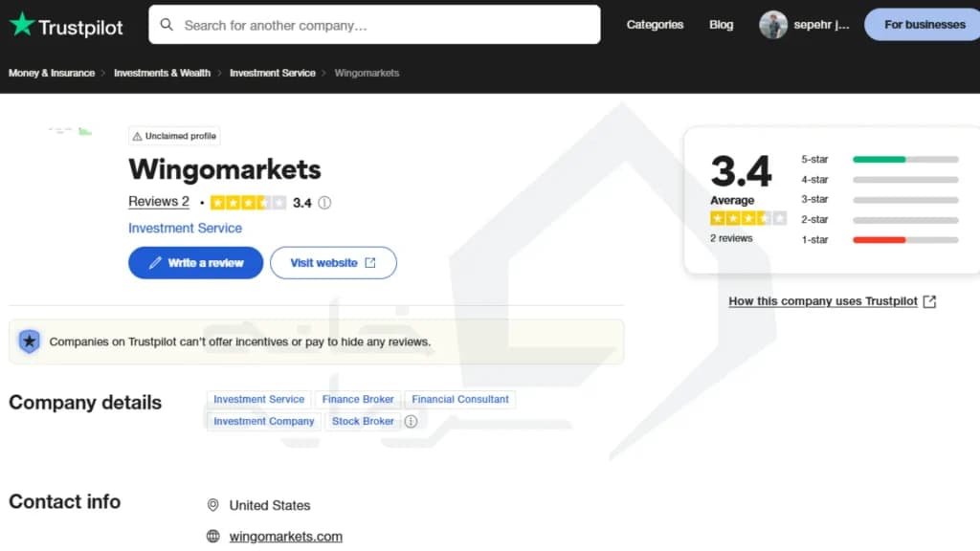Click the Trustpilot star logo
The width and height of the screenshot is (980, 551).
[x=22, y=24]
